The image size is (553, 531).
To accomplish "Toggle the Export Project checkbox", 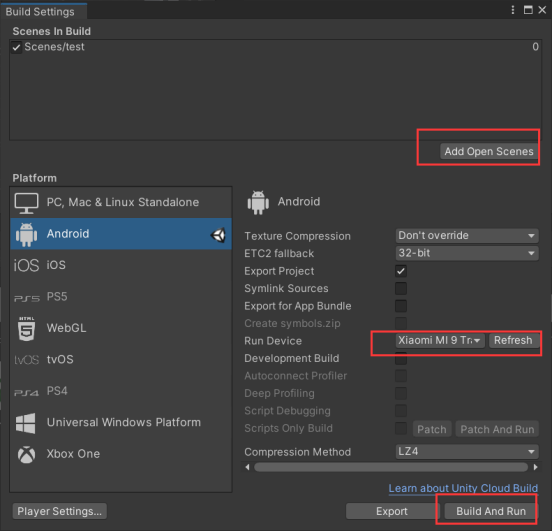I will coord(401,271).
